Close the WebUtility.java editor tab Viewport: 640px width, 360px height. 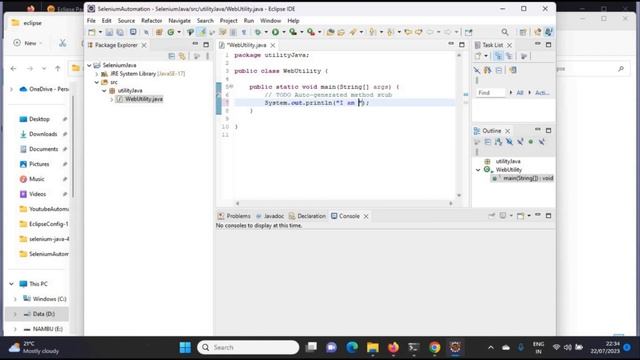(273, 45)
